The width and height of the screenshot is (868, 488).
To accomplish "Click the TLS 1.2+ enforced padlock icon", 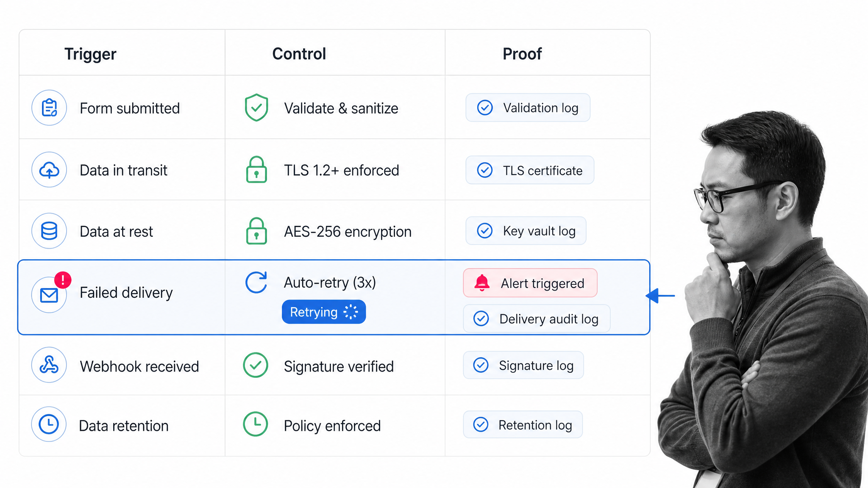I will [256, 169].
